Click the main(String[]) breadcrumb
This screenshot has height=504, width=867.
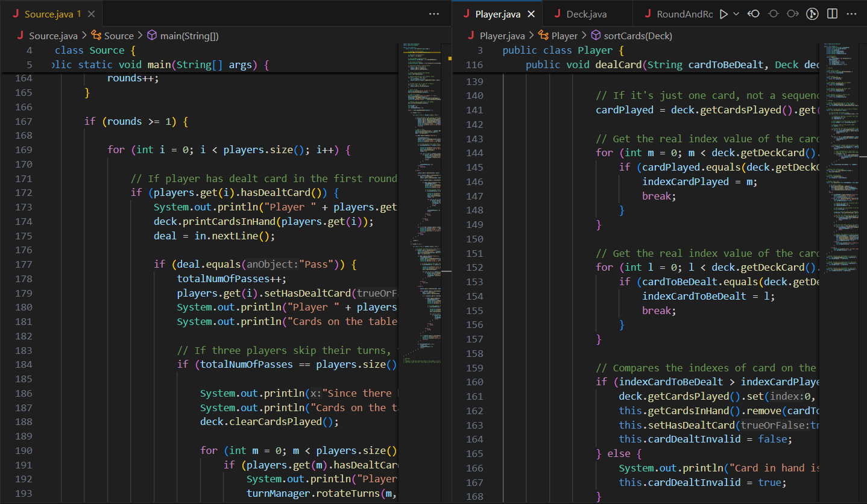point(189,36)
